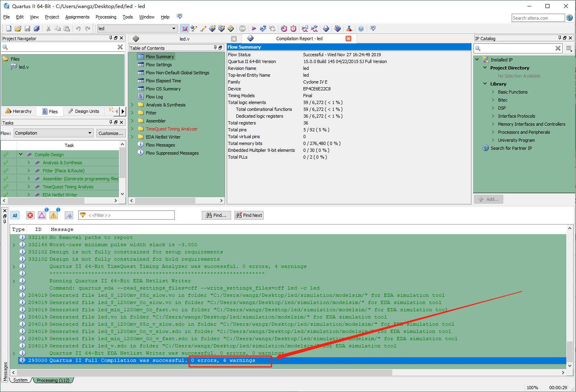The width and height of the screenshot is (576, 392).
Task: Select Flow Messages in Table of Contents
Action: (160, 145)
